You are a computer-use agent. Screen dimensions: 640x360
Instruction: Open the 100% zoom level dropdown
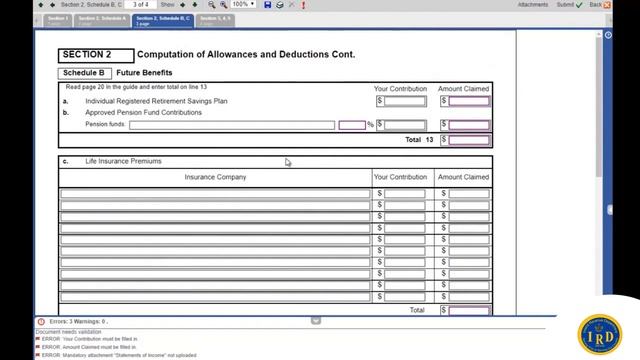pyautogui.click(x=243, y=4)
